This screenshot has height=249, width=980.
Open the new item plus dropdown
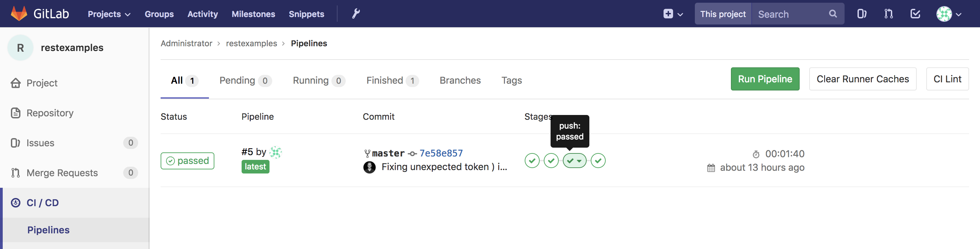point(673,14)
